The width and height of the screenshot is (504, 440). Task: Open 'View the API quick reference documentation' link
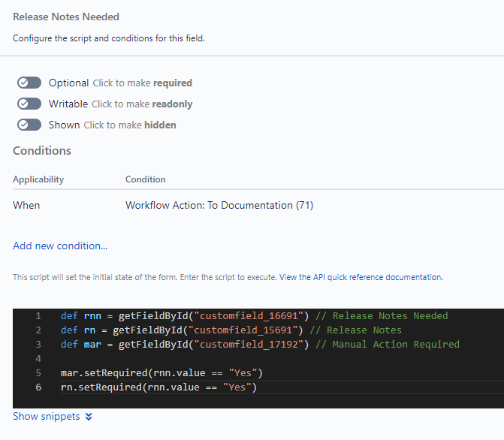pyautogui.click(x=361, y=277)
